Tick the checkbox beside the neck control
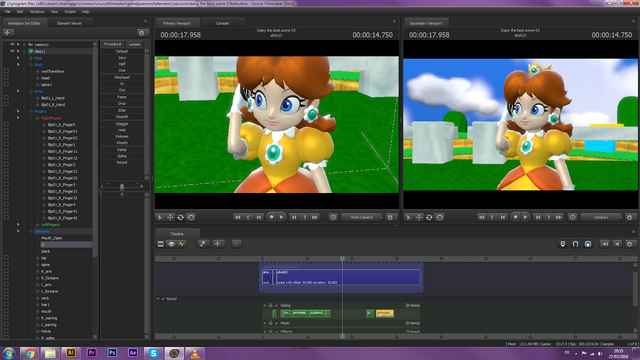 click(x=6, y=298)
